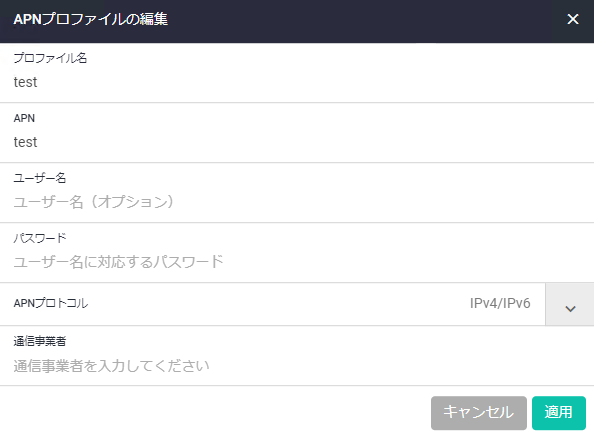Select the 通信事業者 field label
This screenshot has height=439, width=594.
pyautogui.click(x=40, y=341)
